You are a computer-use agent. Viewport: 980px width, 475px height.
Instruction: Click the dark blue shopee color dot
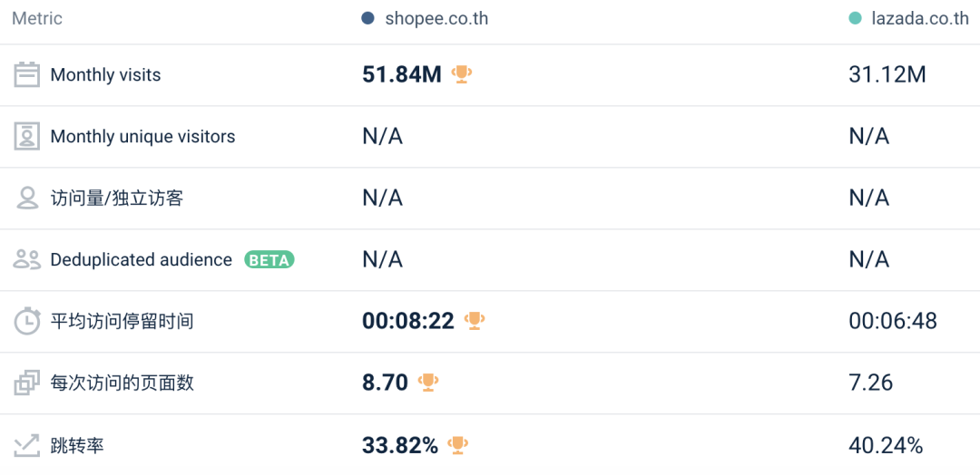(367, 18)
